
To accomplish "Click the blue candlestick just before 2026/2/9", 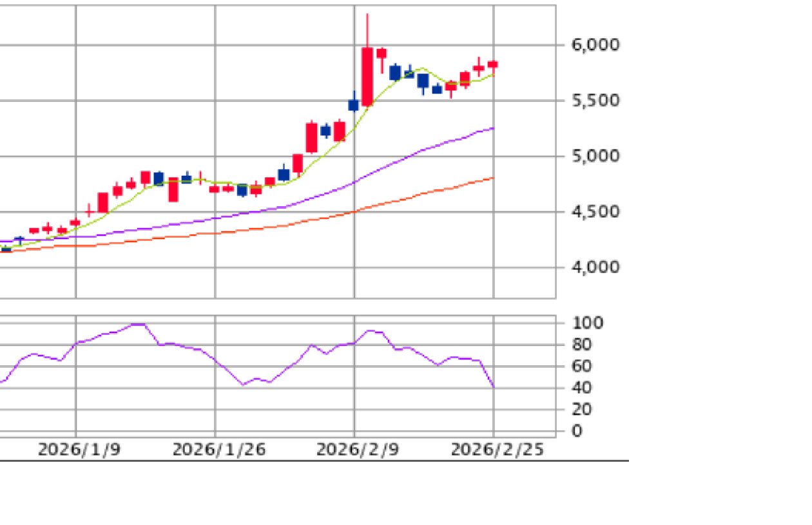I will [x=353, y=105].
